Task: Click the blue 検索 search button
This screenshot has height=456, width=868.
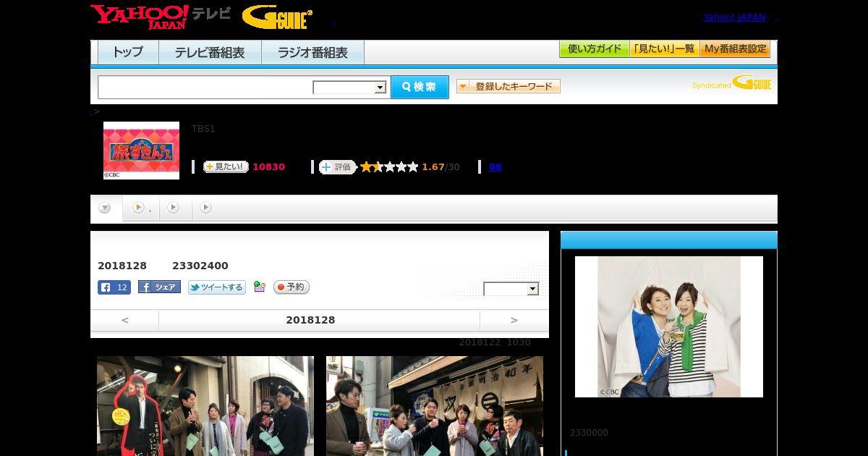Action: (x=420, y=87)
